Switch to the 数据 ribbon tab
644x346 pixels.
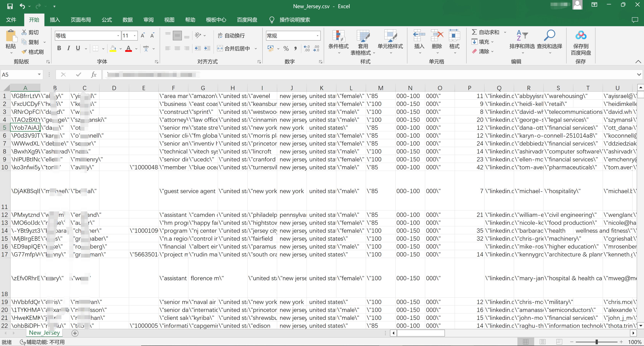(127, 20)
